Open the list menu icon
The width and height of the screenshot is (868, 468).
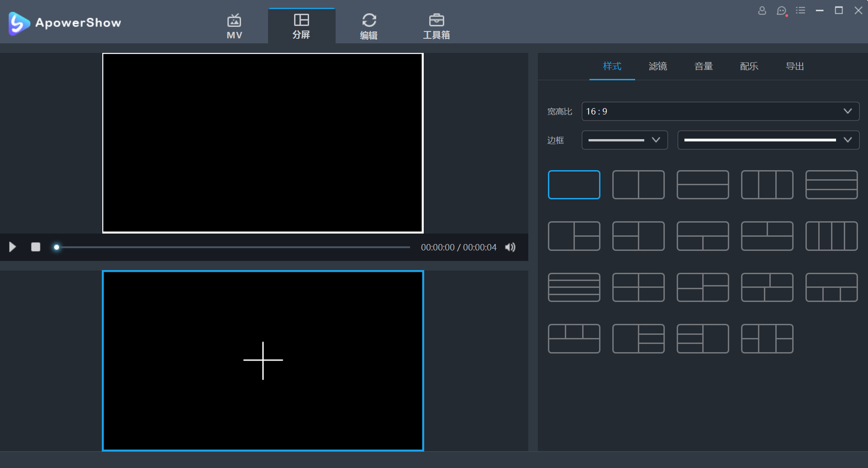(800, 10)
